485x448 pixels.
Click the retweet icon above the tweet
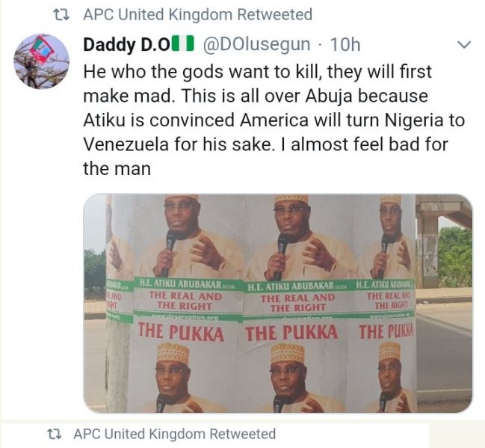click(64, 15)
